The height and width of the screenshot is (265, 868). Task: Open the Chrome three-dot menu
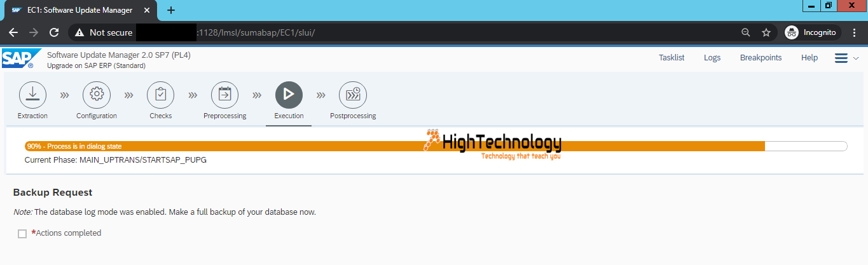[x=855, y=32]
